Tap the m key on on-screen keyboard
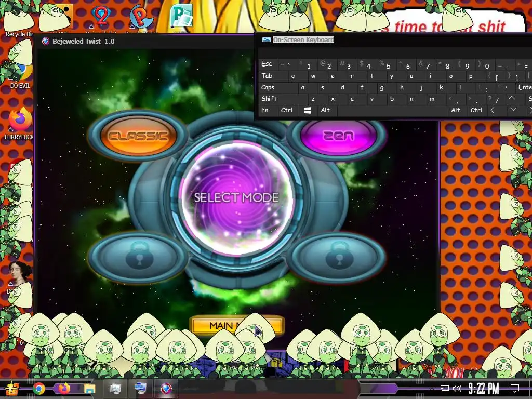Image resolution: width=532 pixels, height=399 pixels. (x=432, y=99)
